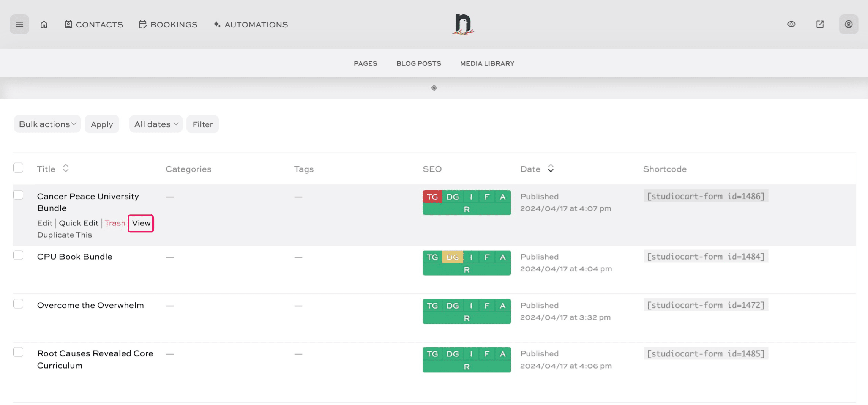The height and width of the screenshot is (405, 868).
Task: Check the select-all checkbox in header row
Action: point(18,168)
